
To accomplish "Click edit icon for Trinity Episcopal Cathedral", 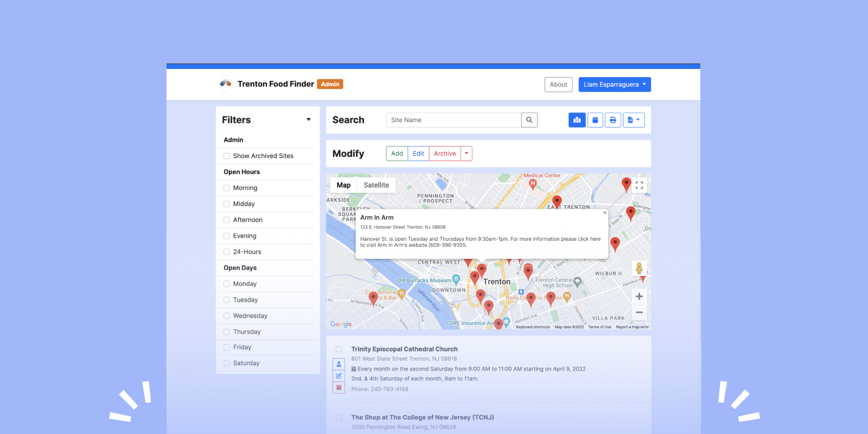I will (339, 376).
